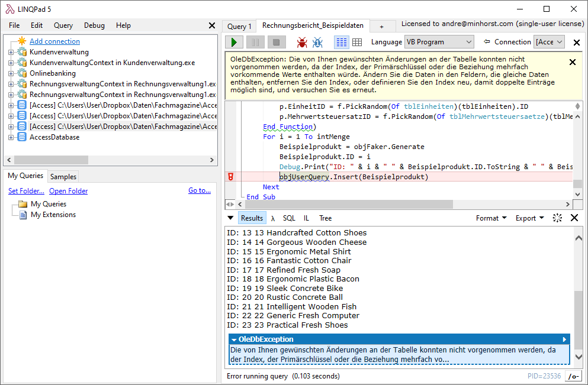Close the yellow OleDbException message bar
The height and width of the screenshot is (385, 588).
tap(572, 62)
